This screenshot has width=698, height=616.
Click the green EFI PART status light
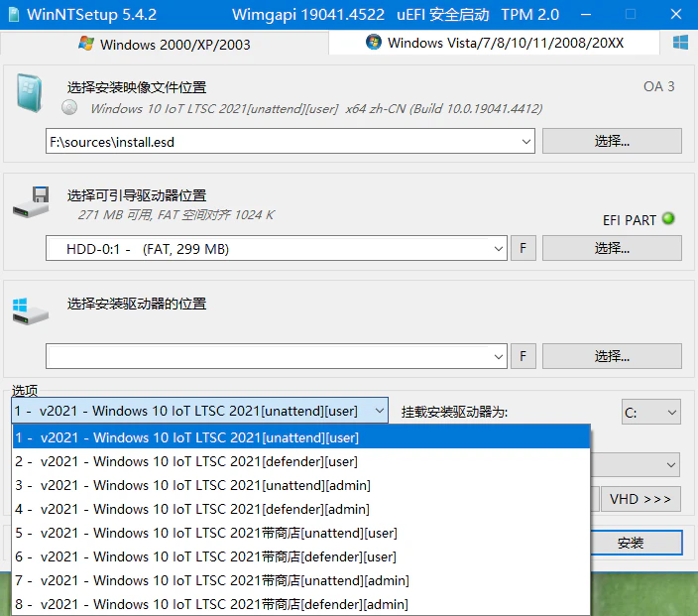[668, 218]
